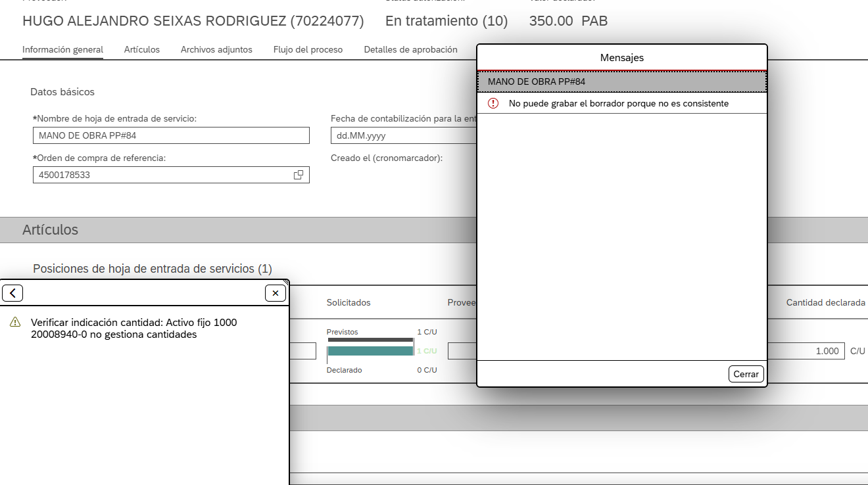Select the Información general tab
The image size is (868, 485).
coord(62,49)
